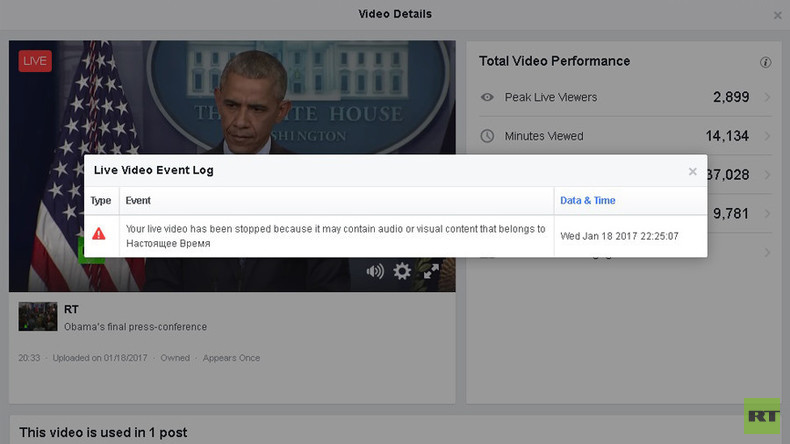The height and width of the screenshot is (444, 790).
Task: Click the Event column header
Action: [138, 201]
